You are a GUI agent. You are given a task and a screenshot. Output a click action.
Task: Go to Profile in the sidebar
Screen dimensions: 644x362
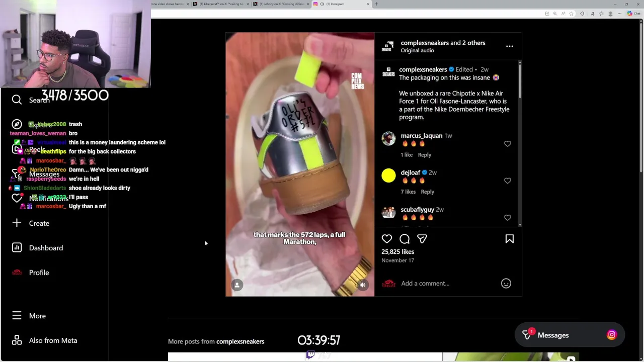point(31,273)
